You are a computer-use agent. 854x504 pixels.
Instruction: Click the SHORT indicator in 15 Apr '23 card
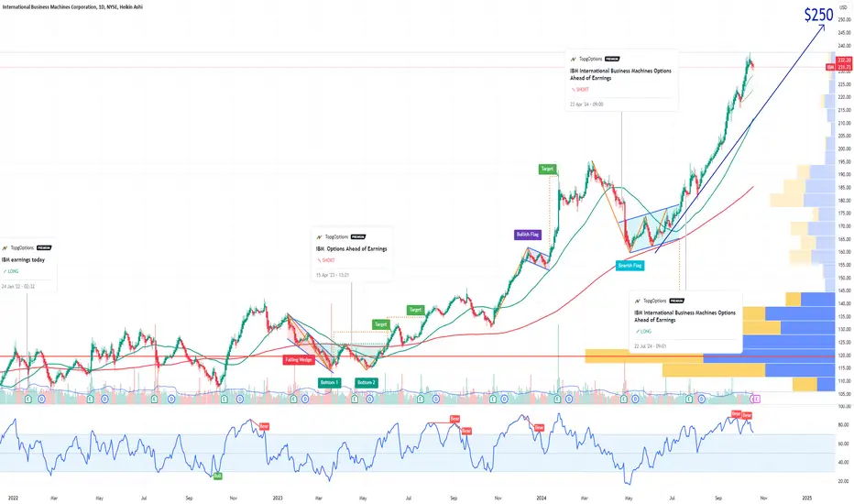tap(325, 260)
